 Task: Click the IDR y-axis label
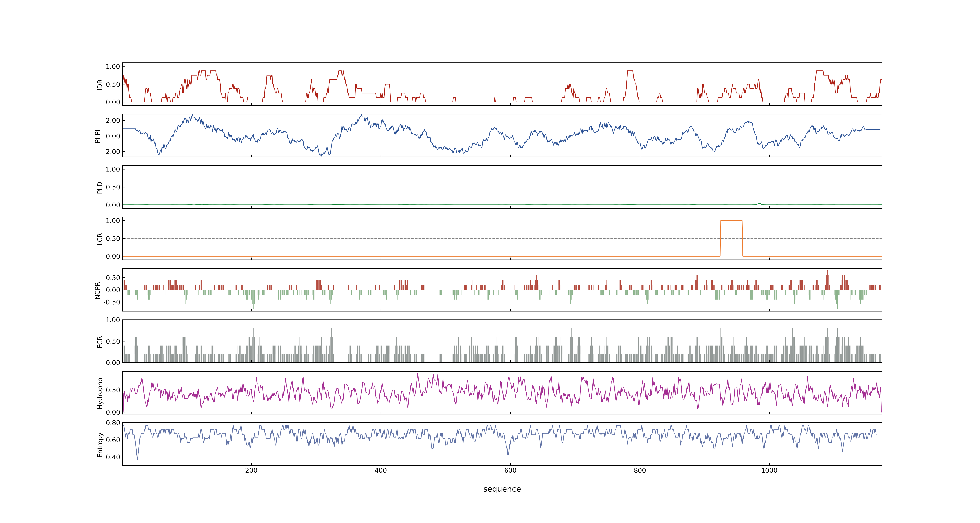coord(100,85)
